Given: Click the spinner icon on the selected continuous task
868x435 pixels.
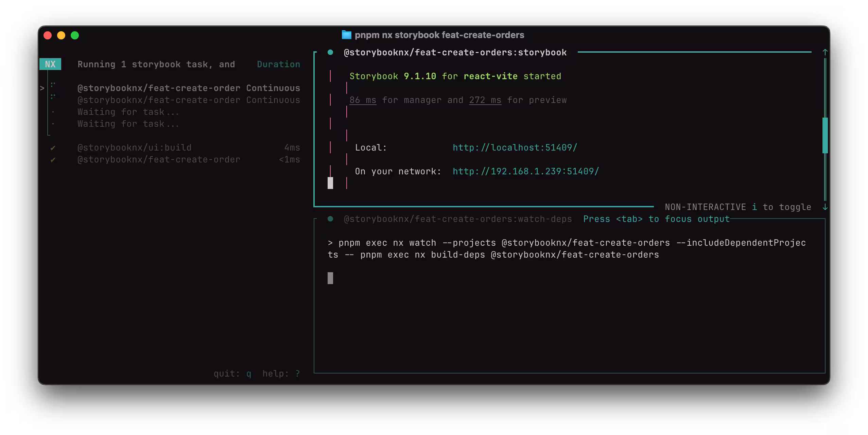Looking at the screenshot, I should [x=53, y=85].
